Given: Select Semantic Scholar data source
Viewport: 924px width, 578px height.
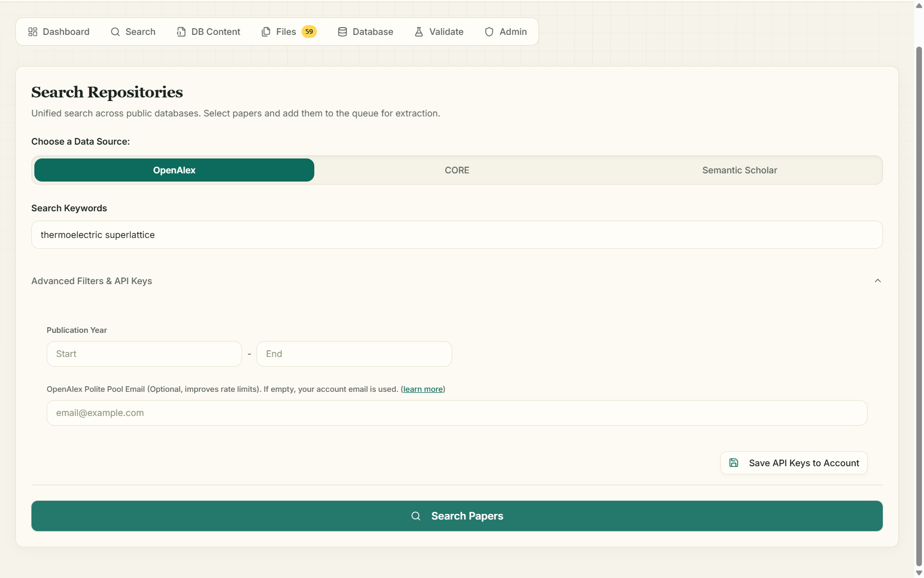Looking at the screenshot, I should pos(739,170).
